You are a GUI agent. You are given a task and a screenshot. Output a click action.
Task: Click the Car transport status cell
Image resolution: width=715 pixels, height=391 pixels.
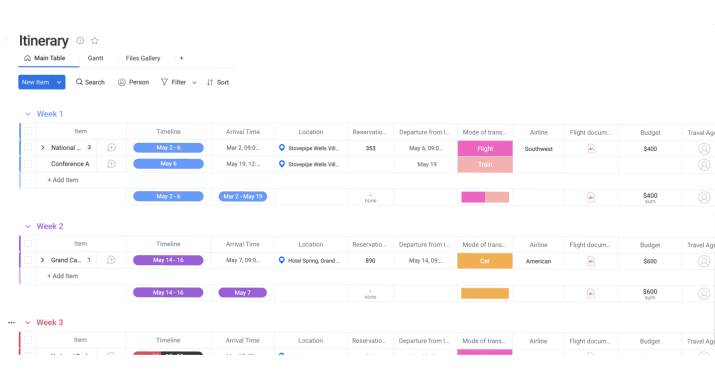(x=485, y=261)
